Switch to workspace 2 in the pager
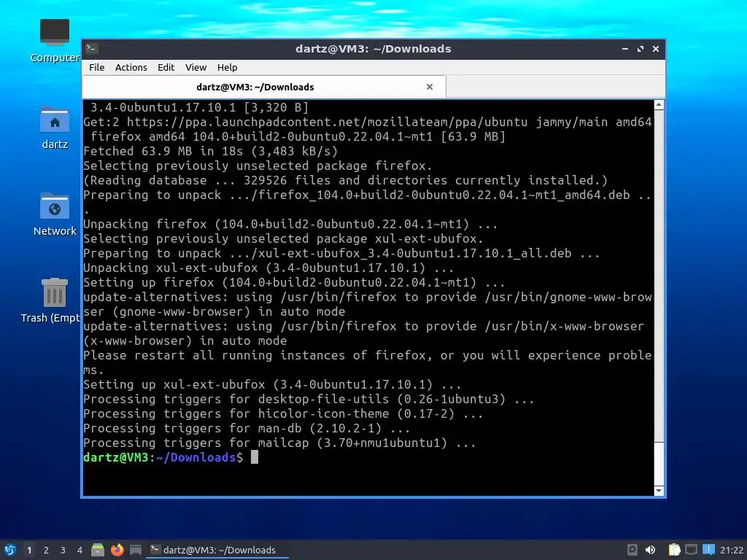 (x=46, y=550)
